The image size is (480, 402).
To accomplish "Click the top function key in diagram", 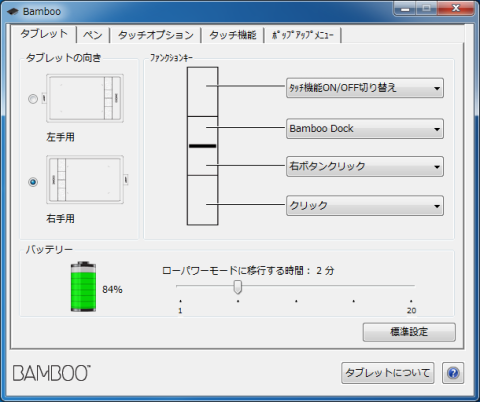I will 202,92.
